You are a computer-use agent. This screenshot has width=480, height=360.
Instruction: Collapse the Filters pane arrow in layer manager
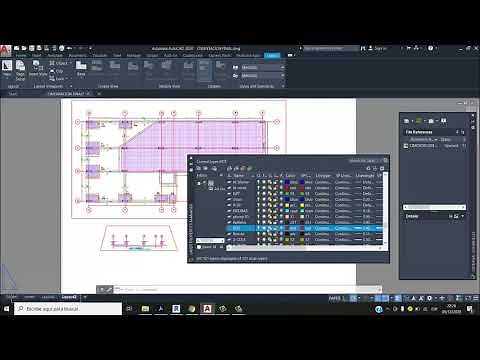click(221, 175)
